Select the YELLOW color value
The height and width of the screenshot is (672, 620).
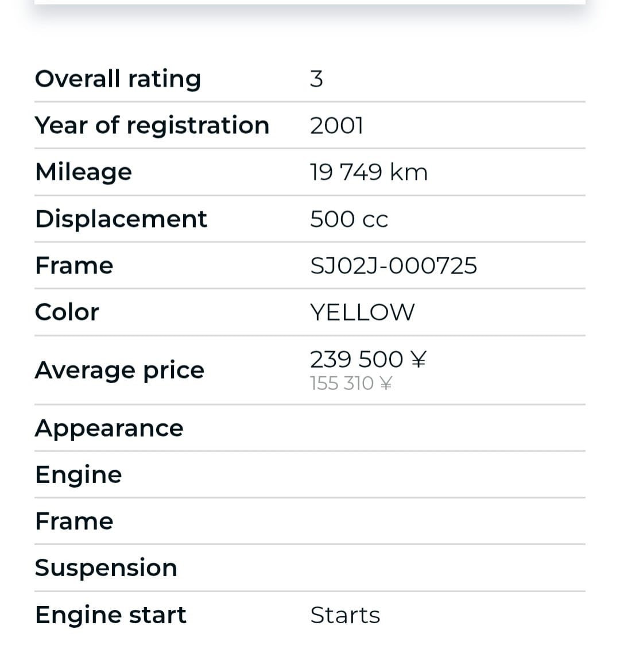pyautogui.click(x=362, y=312)
